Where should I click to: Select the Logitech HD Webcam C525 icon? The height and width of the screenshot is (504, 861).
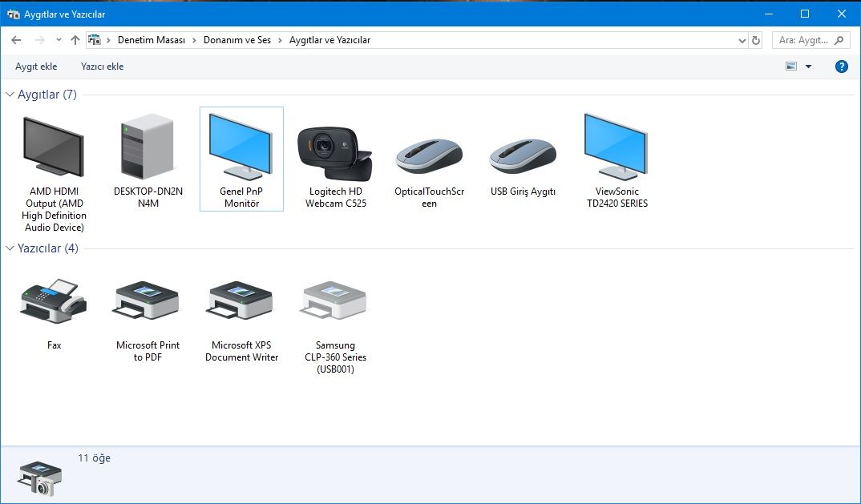pyautogui.click(x=335, y=154)
